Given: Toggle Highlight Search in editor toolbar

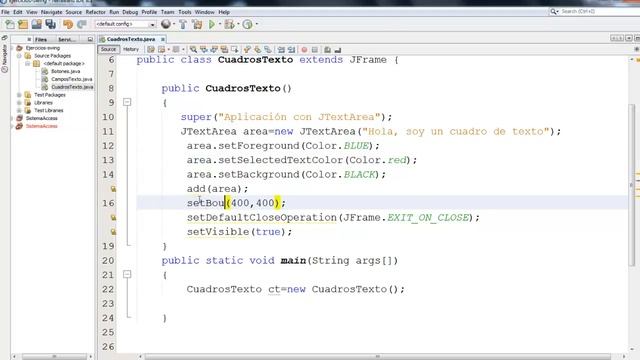Looking at the screenshot, I should (x=224, y=50).
